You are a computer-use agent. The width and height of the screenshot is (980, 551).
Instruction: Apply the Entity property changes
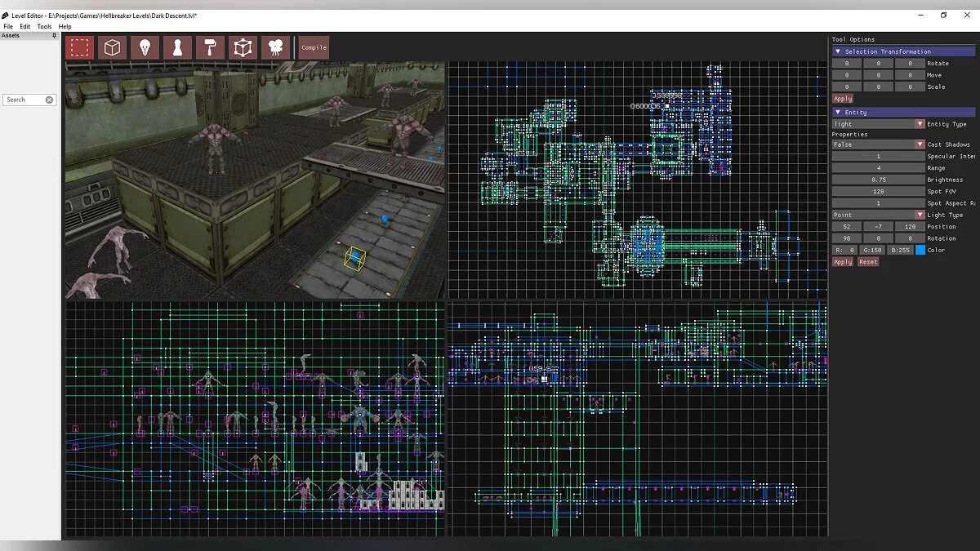[x=842, y=262]
